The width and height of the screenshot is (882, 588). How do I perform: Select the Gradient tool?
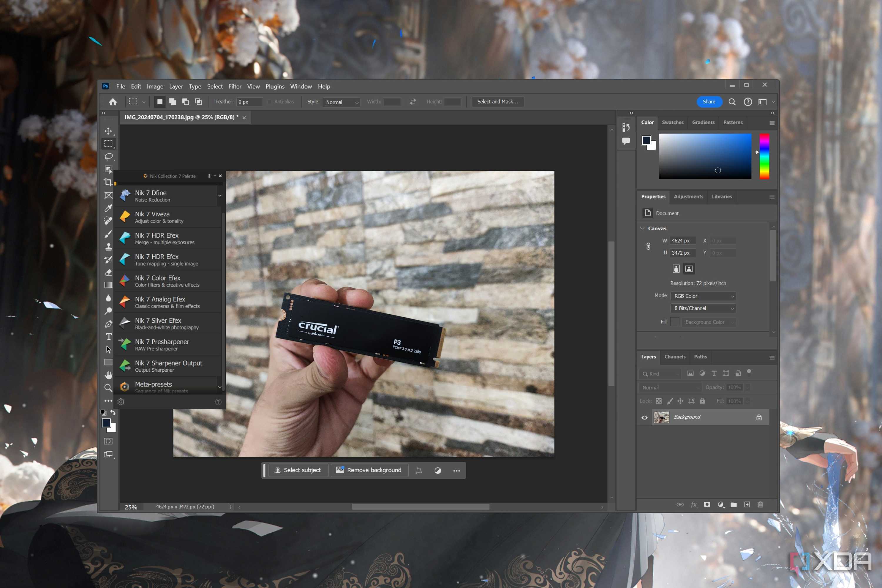tap(108, 285)
